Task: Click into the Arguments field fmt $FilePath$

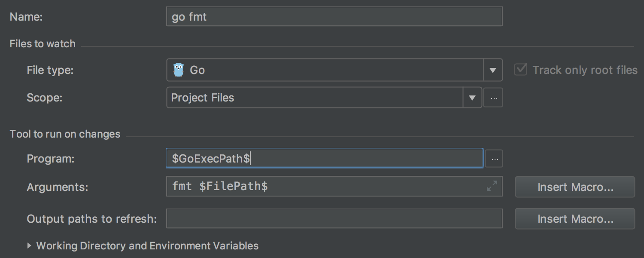Action: click(334, 186)
